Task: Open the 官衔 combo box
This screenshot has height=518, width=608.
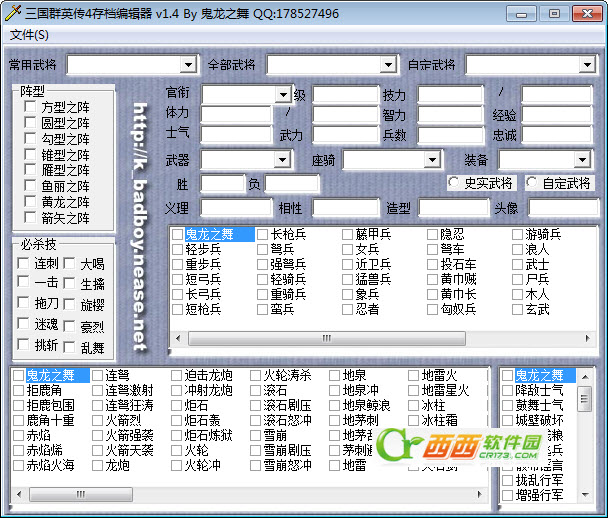Action: tap(283, 95)
